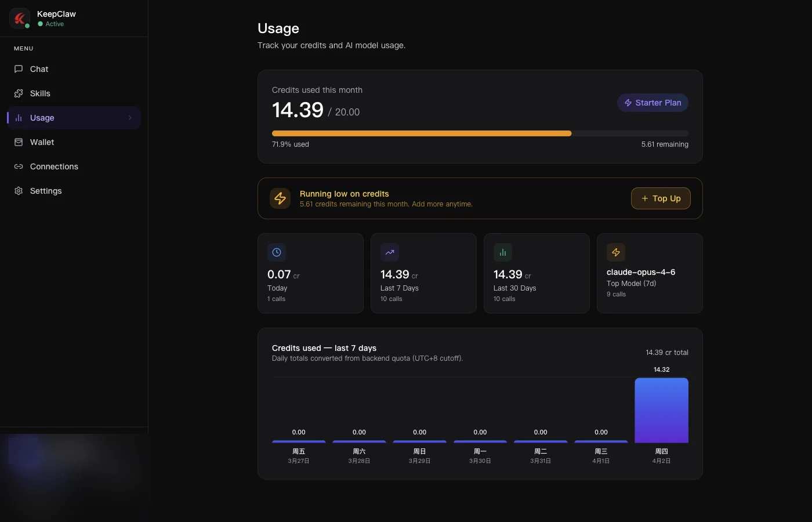812x522 pixels.
Task: Open the Starter Plan badge
Action: pyautogui.click(x=652, y=103)
